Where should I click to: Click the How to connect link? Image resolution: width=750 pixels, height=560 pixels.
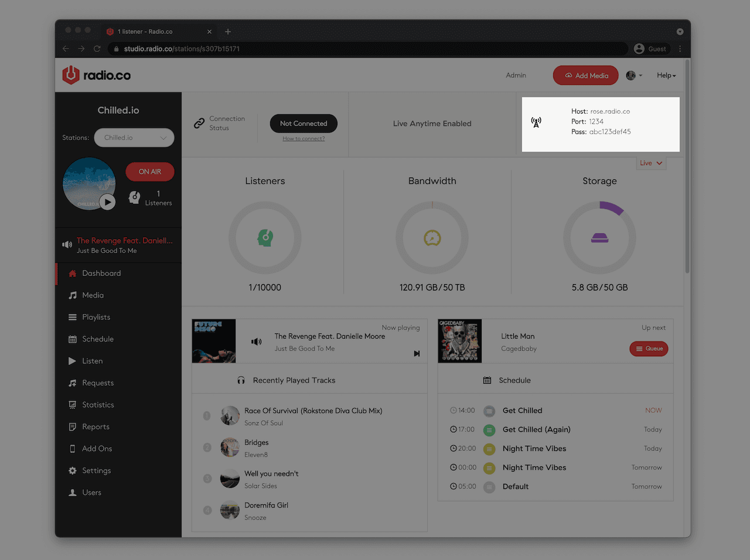pos(304,139)
